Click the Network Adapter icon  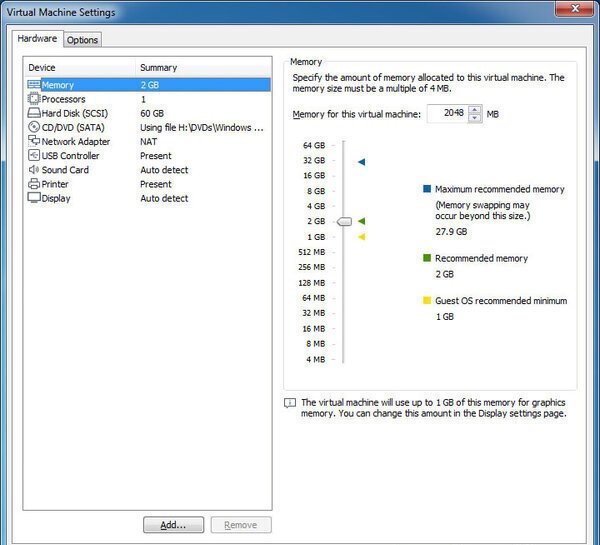click(x=34, y=141)
